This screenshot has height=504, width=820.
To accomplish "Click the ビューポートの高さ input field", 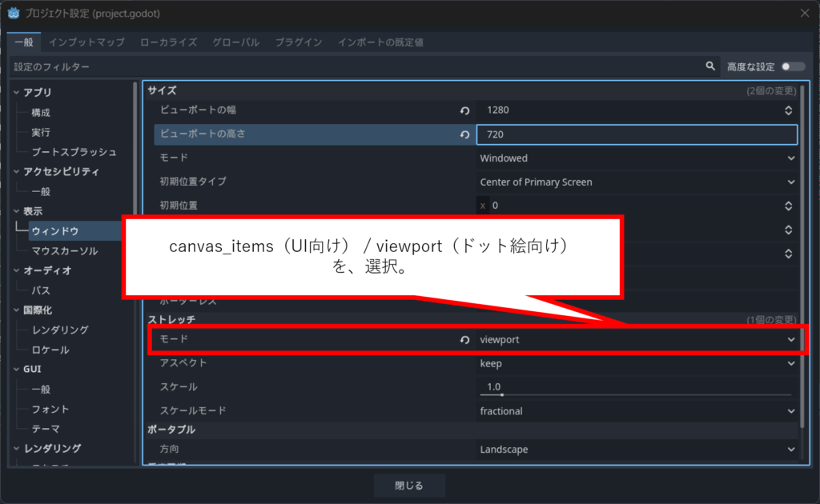I will pyautogui.click(x=637, y=135).
